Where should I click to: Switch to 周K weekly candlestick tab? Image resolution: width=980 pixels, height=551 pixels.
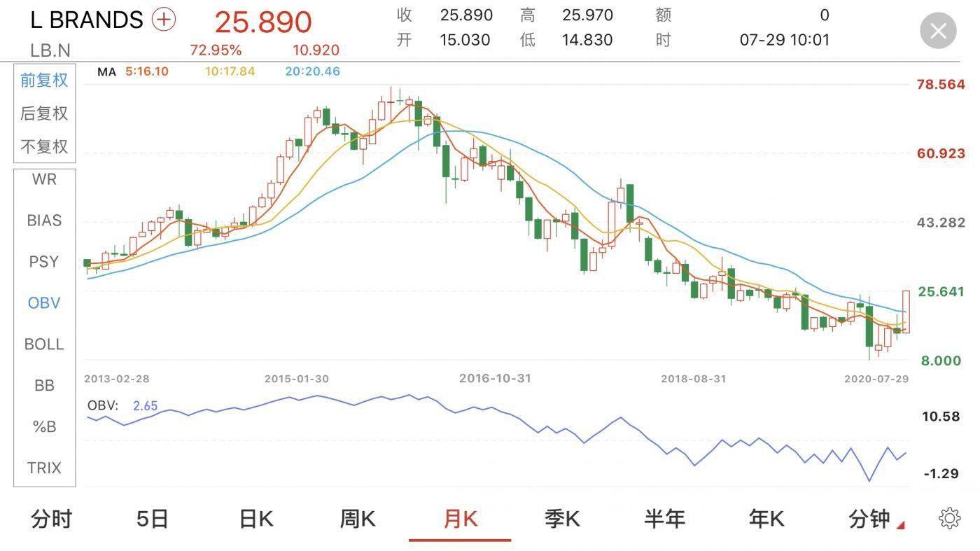pos(358,519)
